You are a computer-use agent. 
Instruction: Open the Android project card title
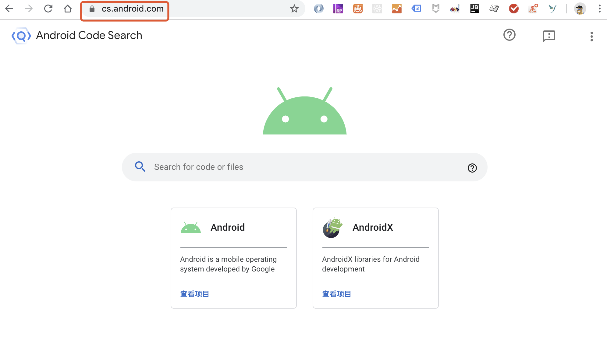tap(228, 227)
